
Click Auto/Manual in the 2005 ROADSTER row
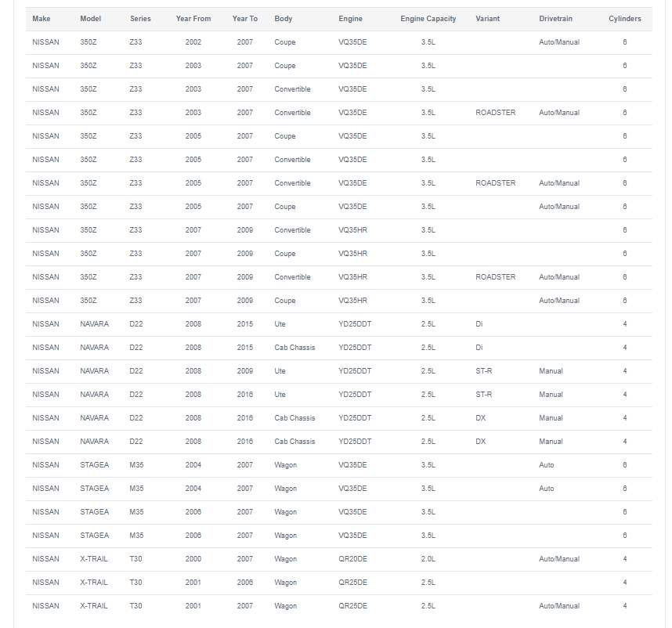tap(559, 183)
